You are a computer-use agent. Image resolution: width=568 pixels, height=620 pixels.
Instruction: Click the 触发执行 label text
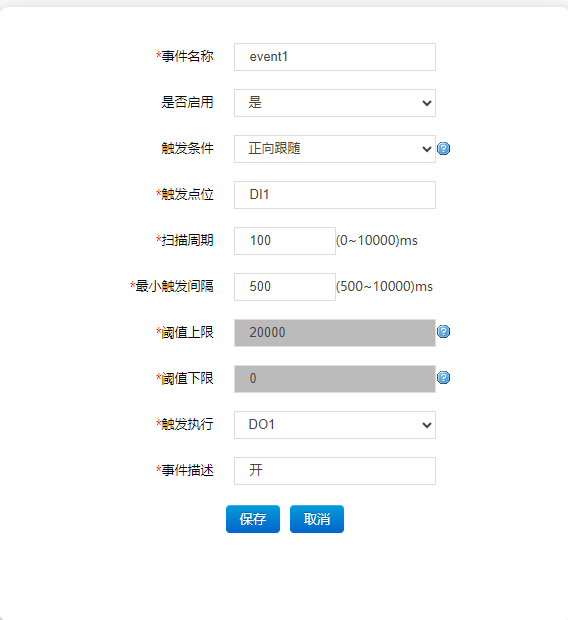coord(187,424)
